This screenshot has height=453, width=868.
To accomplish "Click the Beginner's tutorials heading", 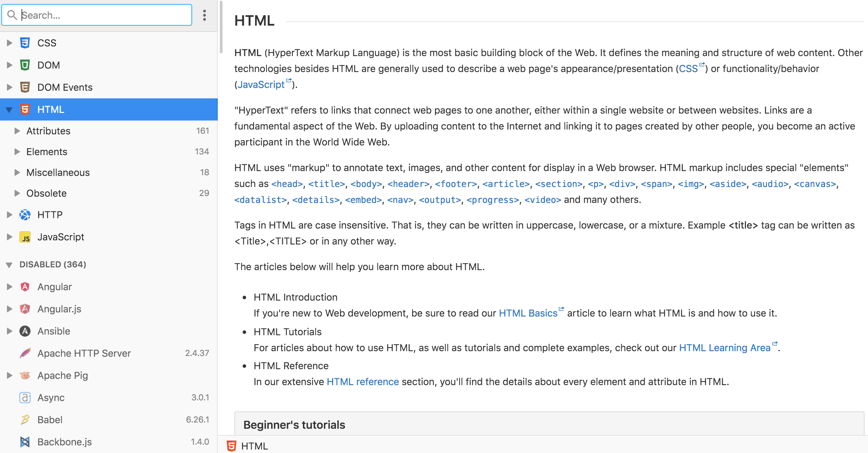I will (294, 425).
